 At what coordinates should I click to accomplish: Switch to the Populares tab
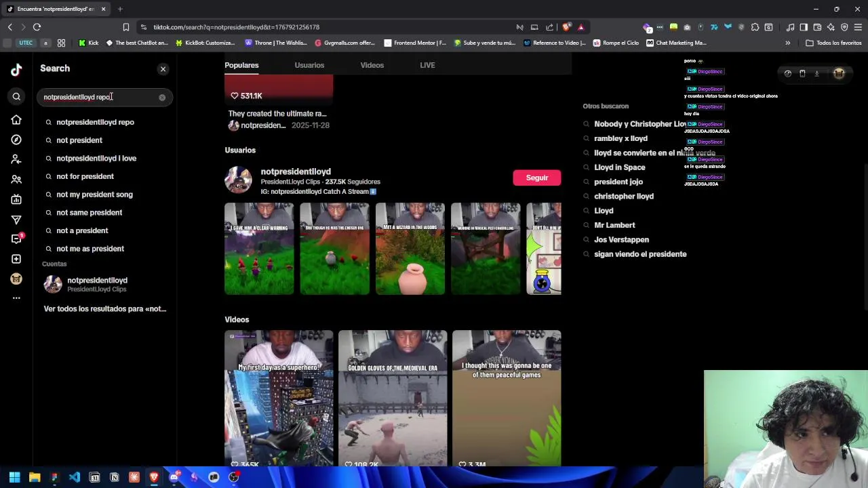[241, 65]
